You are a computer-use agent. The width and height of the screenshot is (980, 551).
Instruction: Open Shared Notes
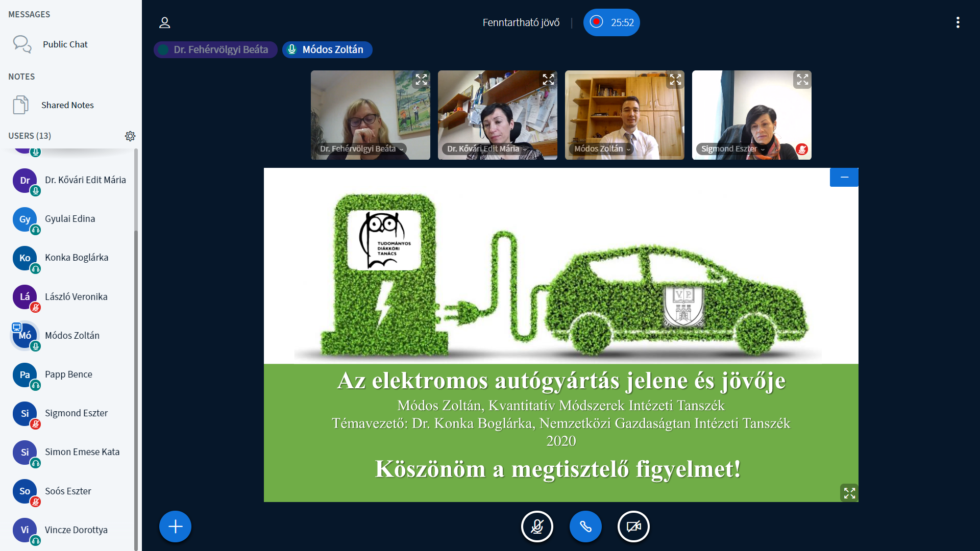click(67, 105)
